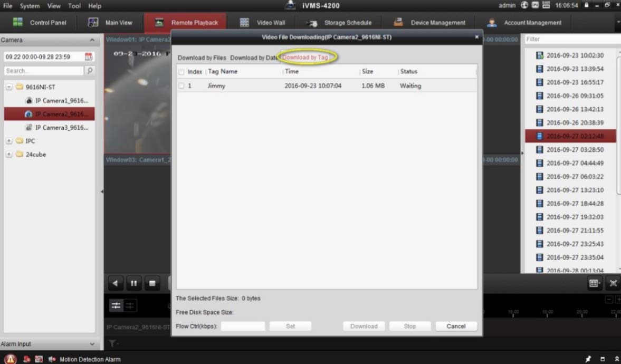
Task: Select the Remote Playback tab
Action: coord(186,23)
